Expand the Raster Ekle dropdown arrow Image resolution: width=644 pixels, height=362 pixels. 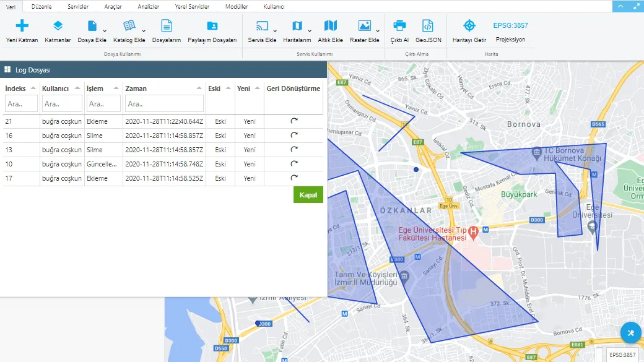tap(378, 31)
